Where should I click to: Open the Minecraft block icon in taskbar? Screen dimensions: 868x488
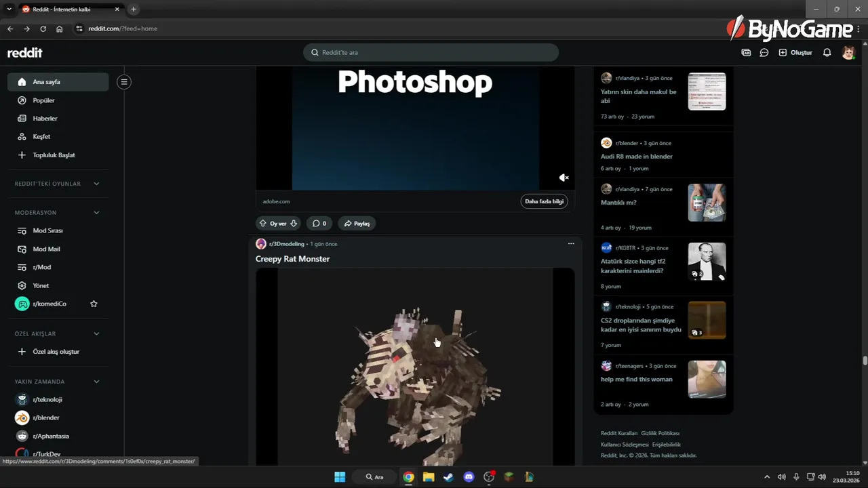(509, 477)
